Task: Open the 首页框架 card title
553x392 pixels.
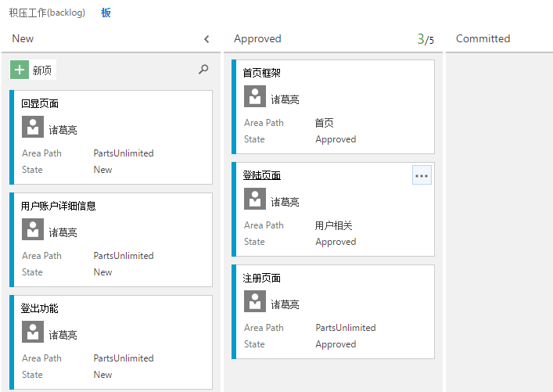Action: pos(262,73)
